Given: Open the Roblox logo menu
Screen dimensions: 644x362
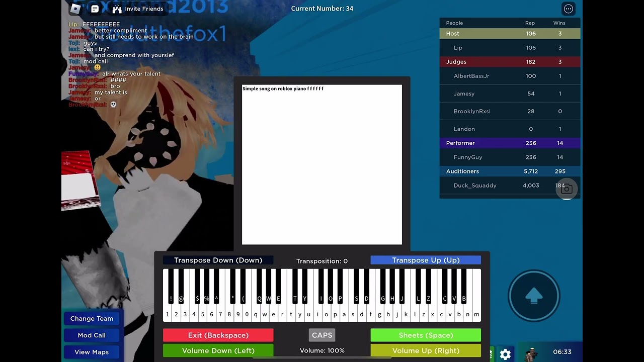Looking at the screenshot, I should tap(75, 9).
